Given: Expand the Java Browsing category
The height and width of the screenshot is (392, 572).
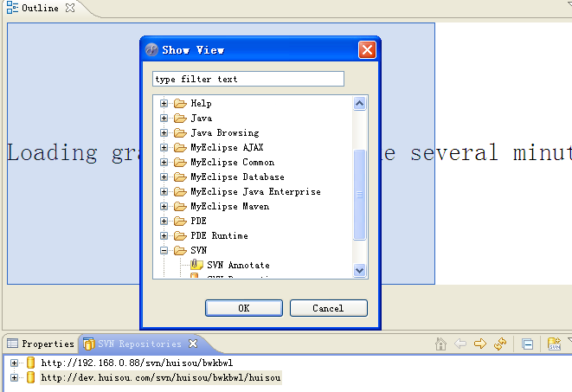Looking at the screenshot, I should 164,132.
